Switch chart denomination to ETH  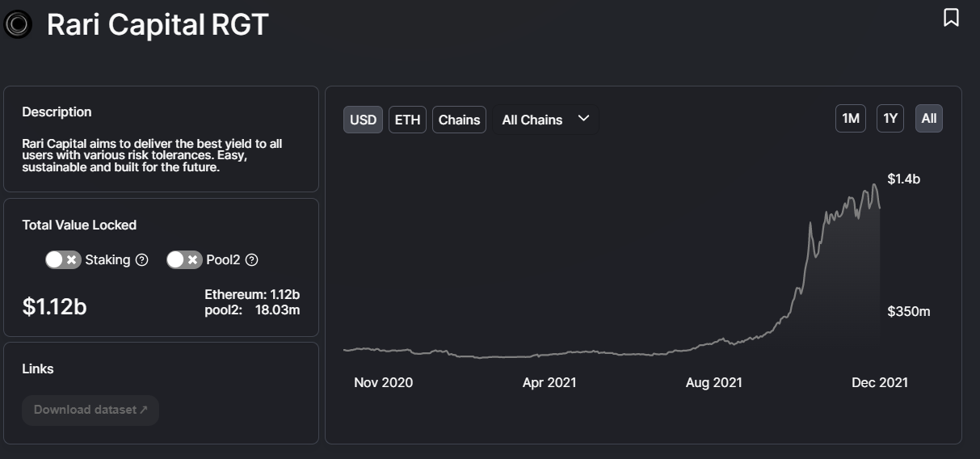(407, 120)
